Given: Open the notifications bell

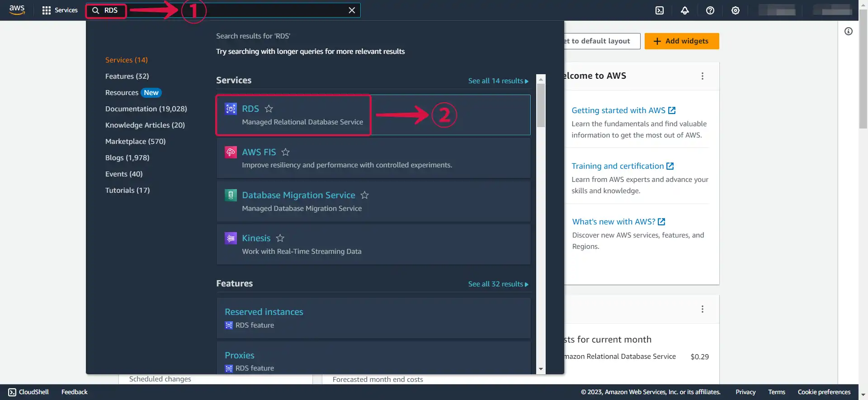Looking at the screenshot, I should click(685, 10).
